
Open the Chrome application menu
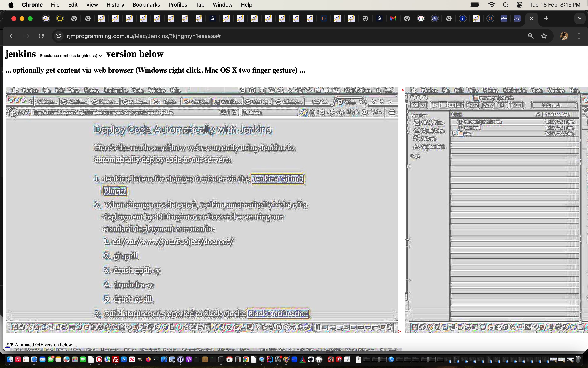tap(32, 5)
